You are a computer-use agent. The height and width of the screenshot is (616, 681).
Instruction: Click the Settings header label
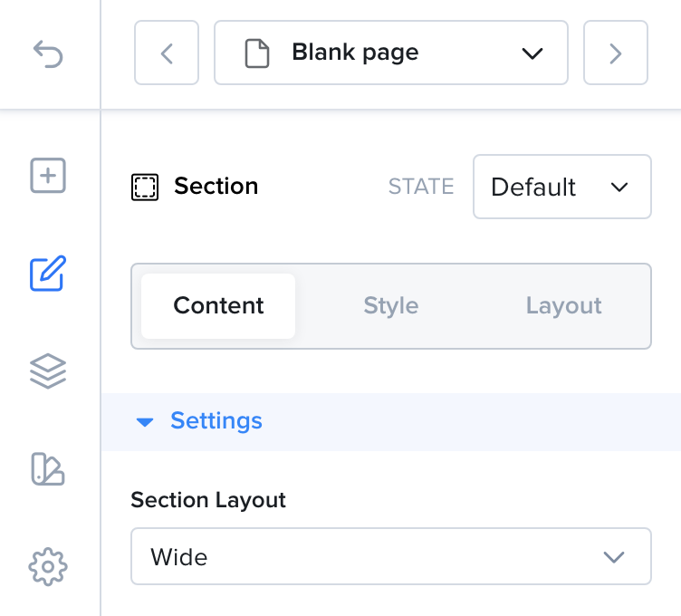coord(216,420)
